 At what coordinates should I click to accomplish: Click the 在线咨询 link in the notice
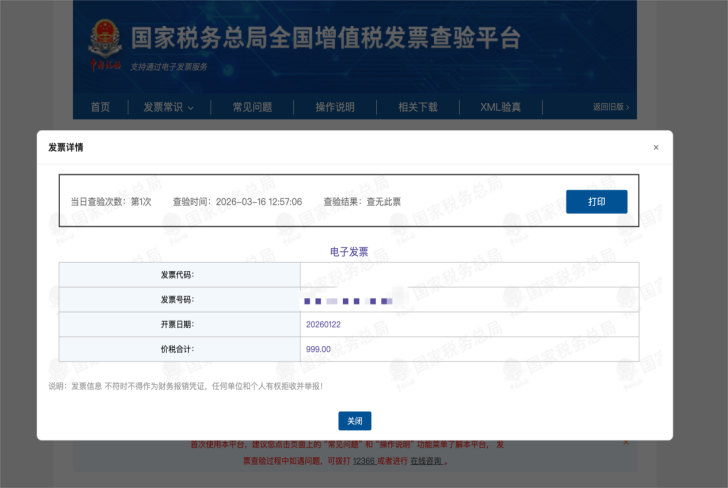pyautogui.click(x=426, y=461)
